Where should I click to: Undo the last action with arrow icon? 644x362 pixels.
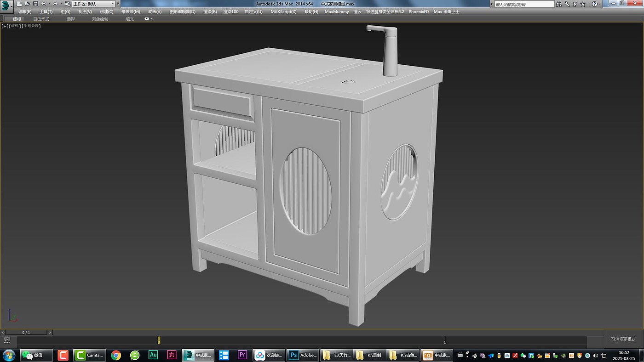pos(43,4)
